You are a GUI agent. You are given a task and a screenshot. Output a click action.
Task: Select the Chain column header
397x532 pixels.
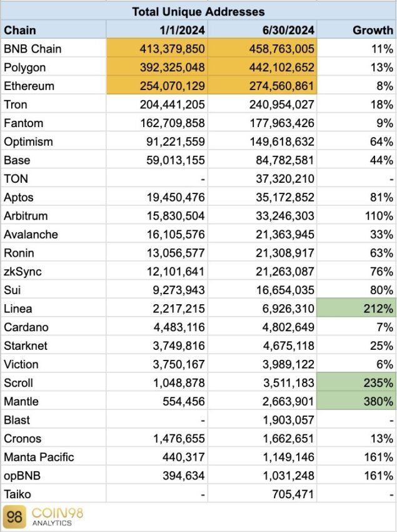tap(53, 30)
